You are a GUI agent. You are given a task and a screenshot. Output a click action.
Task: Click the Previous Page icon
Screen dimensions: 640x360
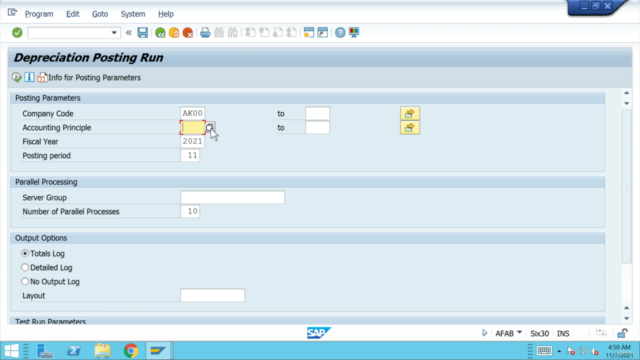(x=264, y=33)
